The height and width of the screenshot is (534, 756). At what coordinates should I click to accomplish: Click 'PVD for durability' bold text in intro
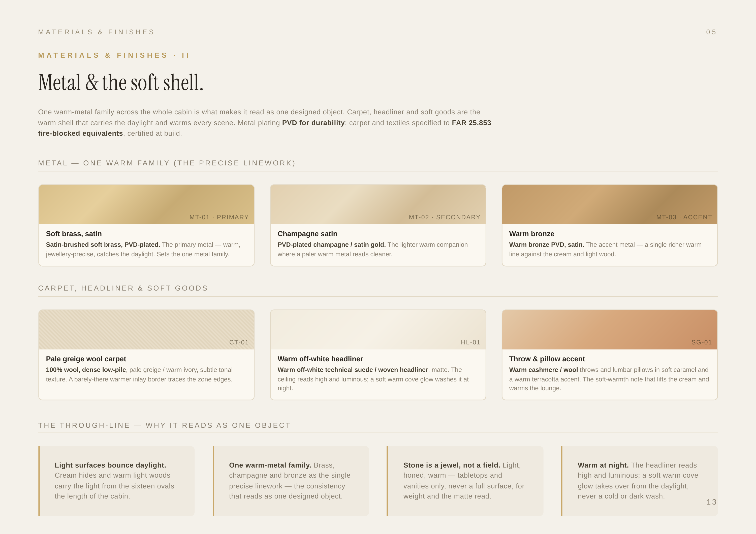313,123
